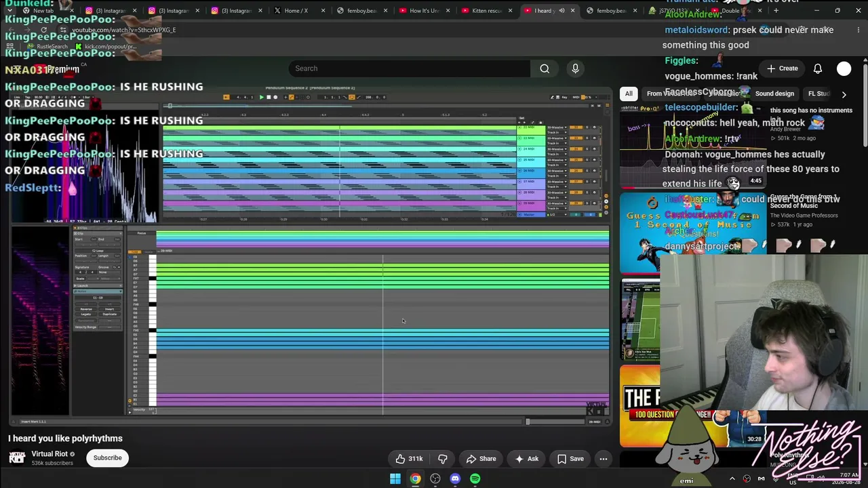Show hidden system tray icons
This screenshot has width=868, height=488.
[732, 479]
